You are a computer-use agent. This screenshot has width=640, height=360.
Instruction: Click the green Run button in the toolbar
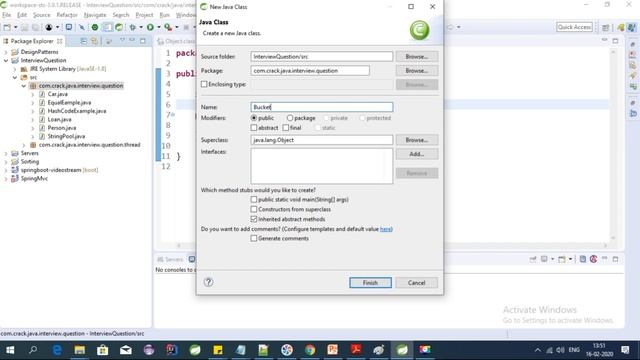pos(150,27)
